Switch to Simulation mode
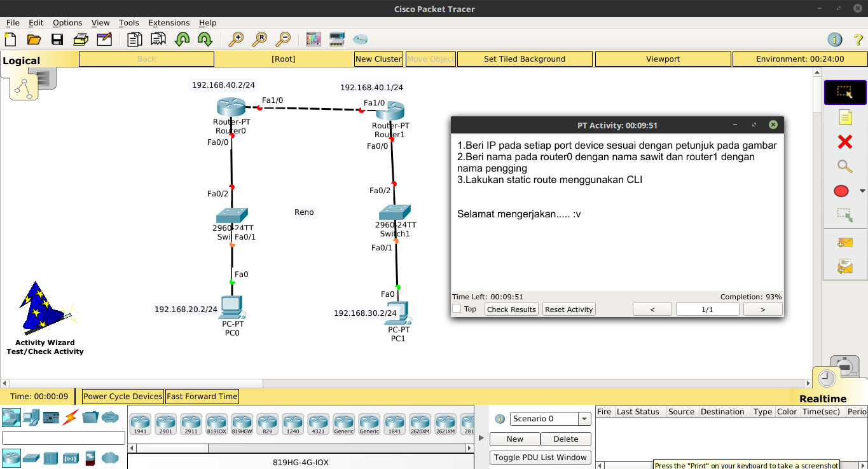868x469 pixels. coord(843,367)
